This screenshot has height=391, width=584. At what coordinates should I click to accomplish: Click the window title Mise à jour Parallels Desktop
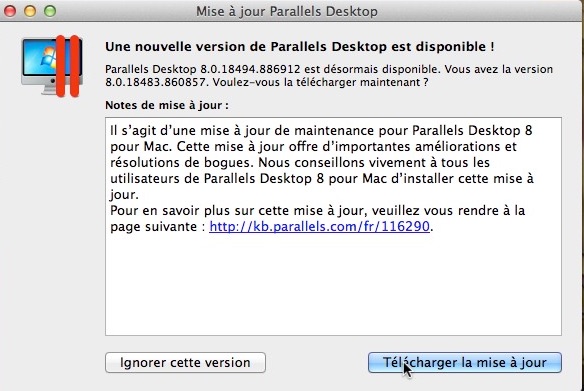pyautogui.click(x=287, y=11)
